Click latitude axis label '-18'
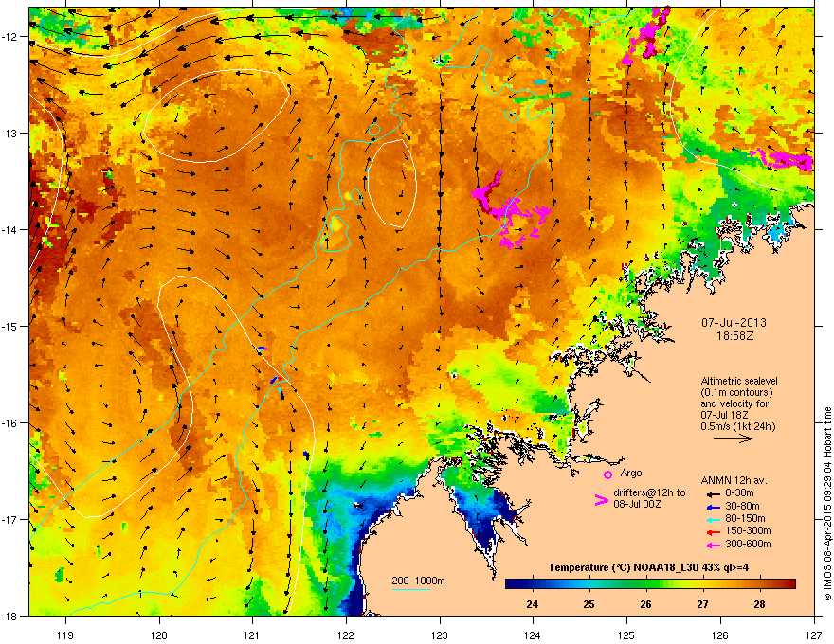The width and height of the screenshot is (834, 644). (x=9, y=616)
